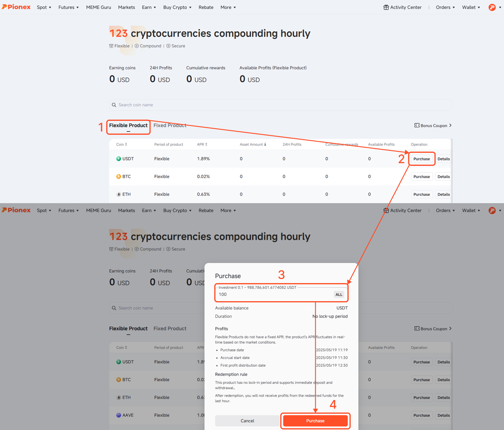Click Purchase for ETH on bright page
The width and height of the screenshot is (504, 430).
pyautogui.click(x=422, y=195)
